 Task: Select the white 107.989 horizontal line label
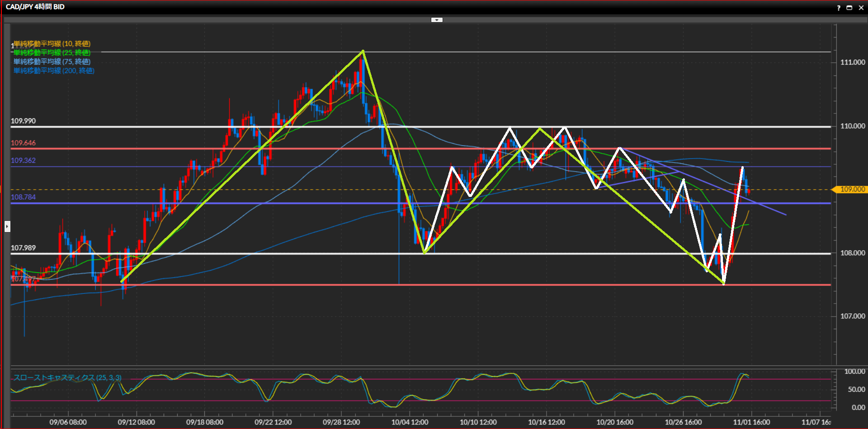[23, 248]
